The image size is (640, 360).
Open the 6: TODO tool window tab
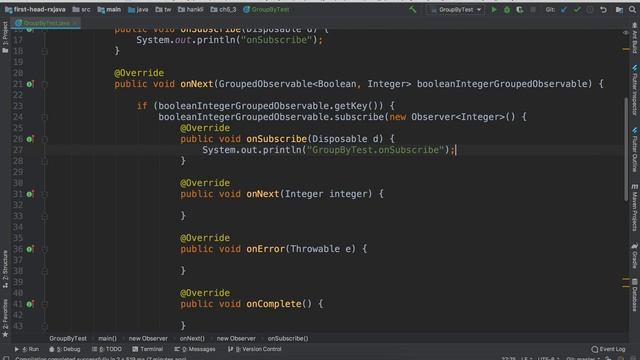point(107,349)
